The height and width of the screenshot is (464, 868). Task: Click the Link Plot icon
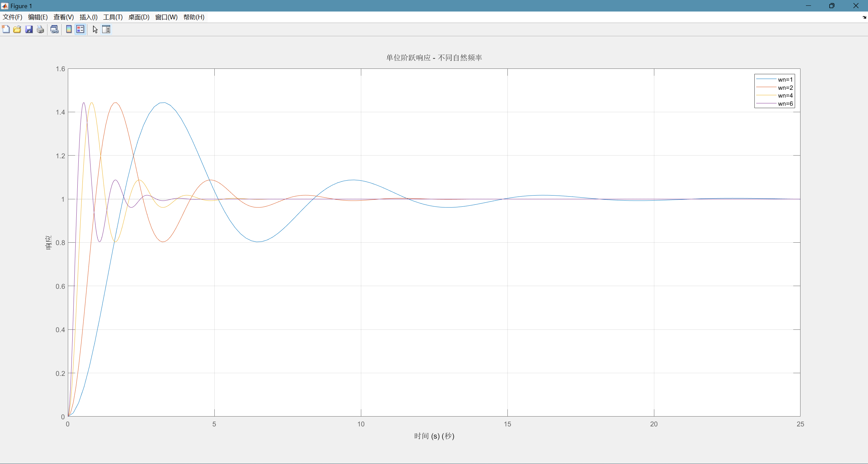coord(54,29)
